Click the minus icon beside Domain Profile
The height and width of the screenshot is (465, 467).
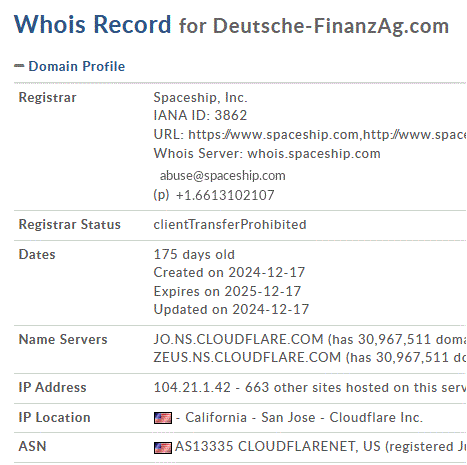pyautogui.click(x=19, y=66)
